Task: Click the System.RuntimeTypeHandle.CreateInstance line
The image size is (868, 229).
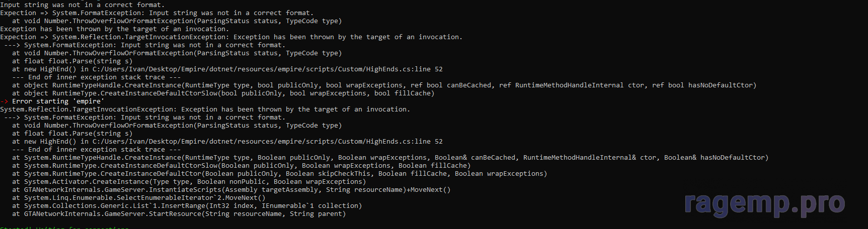Action: (x=390, y=158)
